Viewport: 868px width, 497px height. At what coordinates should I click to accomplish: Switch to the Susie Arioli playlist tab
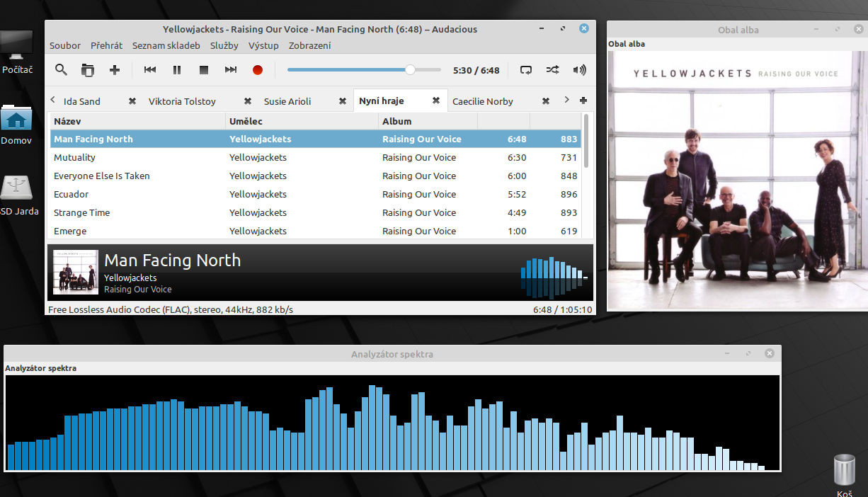(287, 101)
